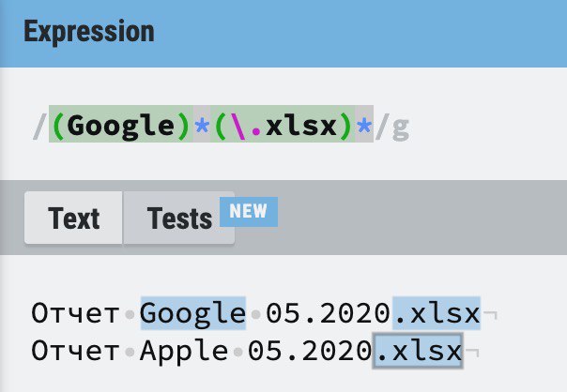Screen dimensions: 567x392
Task: Click the escaped dot token before xlsx
Action: [247, 125]
